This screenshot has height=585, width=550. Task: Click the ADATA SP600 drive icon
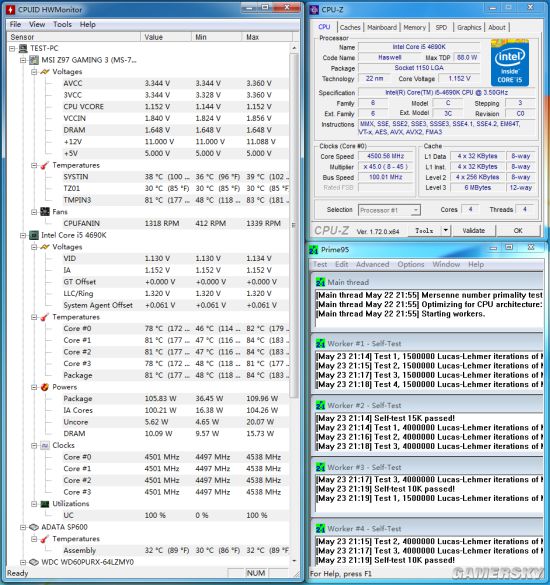34,527
